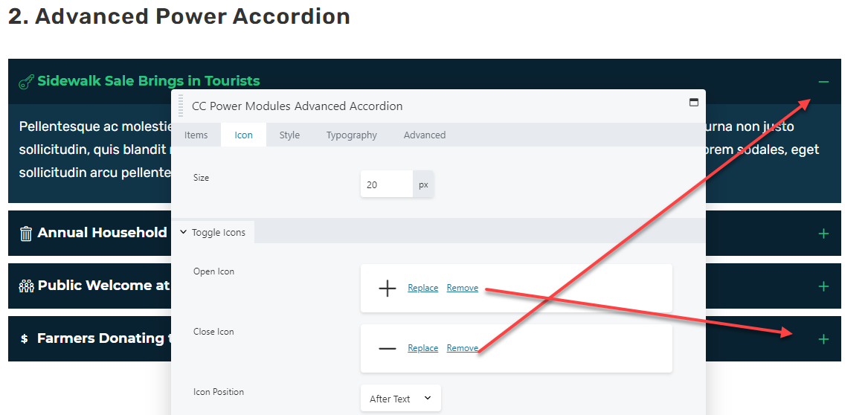This screenshot has width=868, height=415.
Task: Expand Farmers Donating item with plus toggle
Action: (x=823, y=338)
